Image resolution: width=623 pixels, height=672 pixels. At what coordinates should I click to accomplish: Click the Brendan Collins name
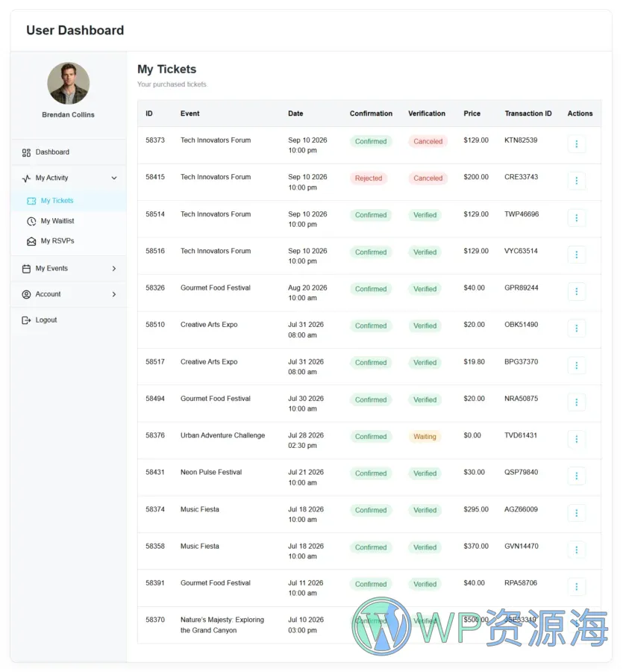(68, 115)
